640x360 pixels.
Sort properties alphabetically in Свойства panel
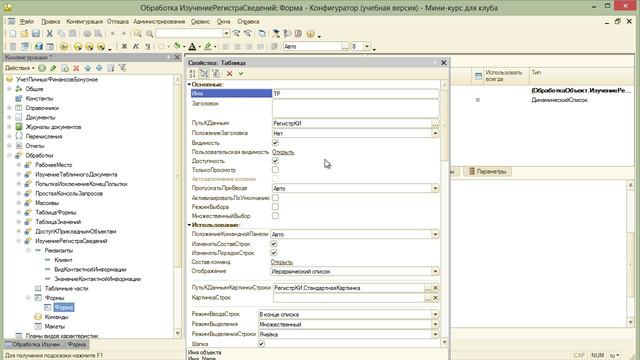192,73
